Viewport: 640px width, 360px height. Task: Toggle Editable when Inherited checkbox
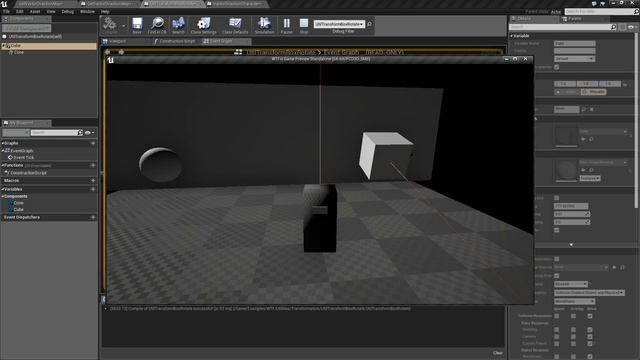click(x=556, y=67)
